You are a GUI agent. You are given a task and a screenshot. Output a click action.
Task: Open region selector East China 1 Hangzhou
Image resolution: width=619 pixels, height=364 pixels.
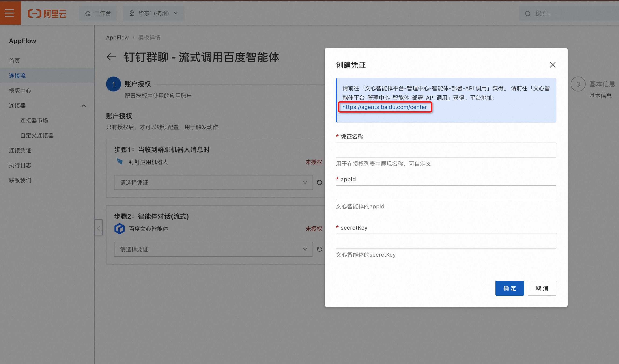coord(153,13)
